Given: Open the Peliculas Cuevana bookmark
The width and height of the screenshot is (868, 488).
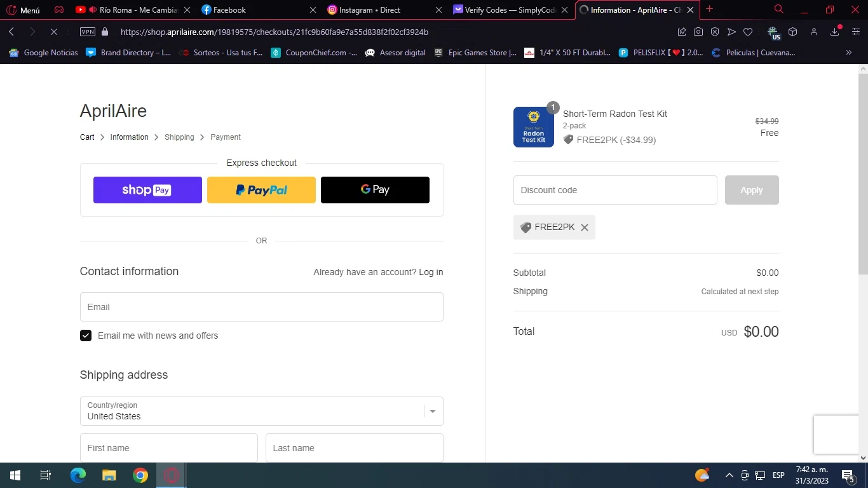Looking at the screenshot, I should tap(753, 53).
